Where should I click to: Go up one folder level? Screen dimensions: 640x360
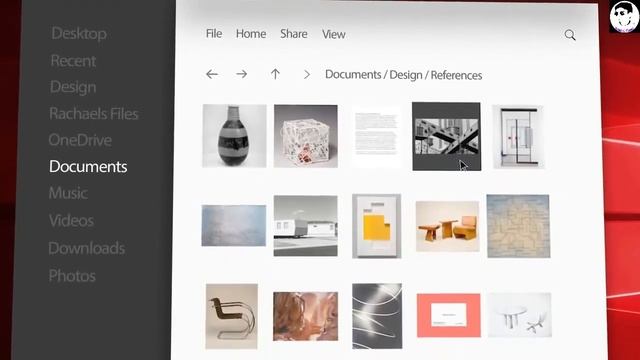(x=275, y=74)
